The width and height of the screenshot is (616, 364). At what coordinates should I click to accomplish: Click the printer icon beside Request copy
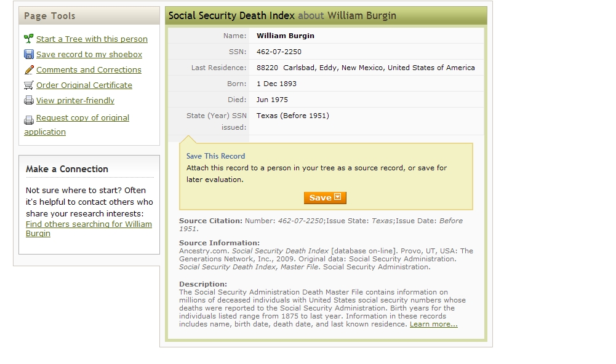(29, 120)
